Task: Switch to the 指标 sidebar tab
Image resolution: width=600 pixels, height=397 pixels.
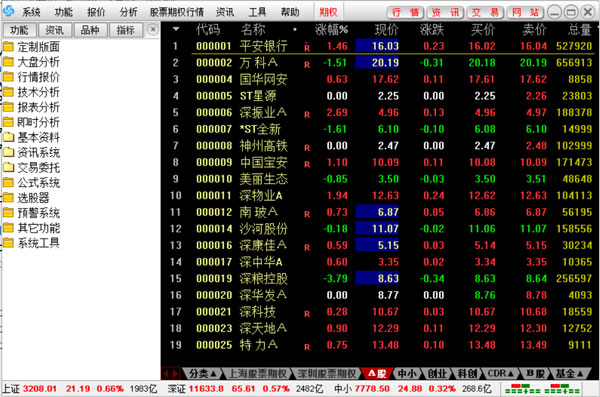Action: (126, 30)
